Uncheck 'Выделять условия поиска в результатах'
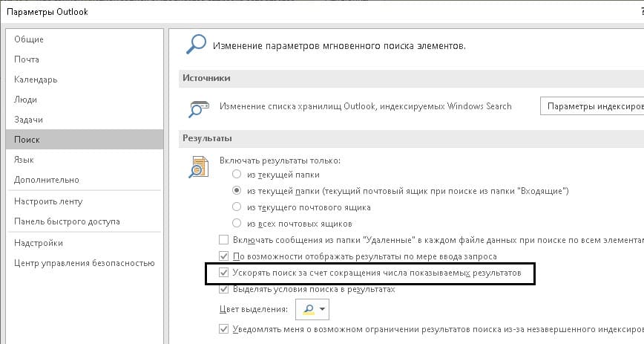This screenshot has width=644, height=344. click(x=223, y=289)
